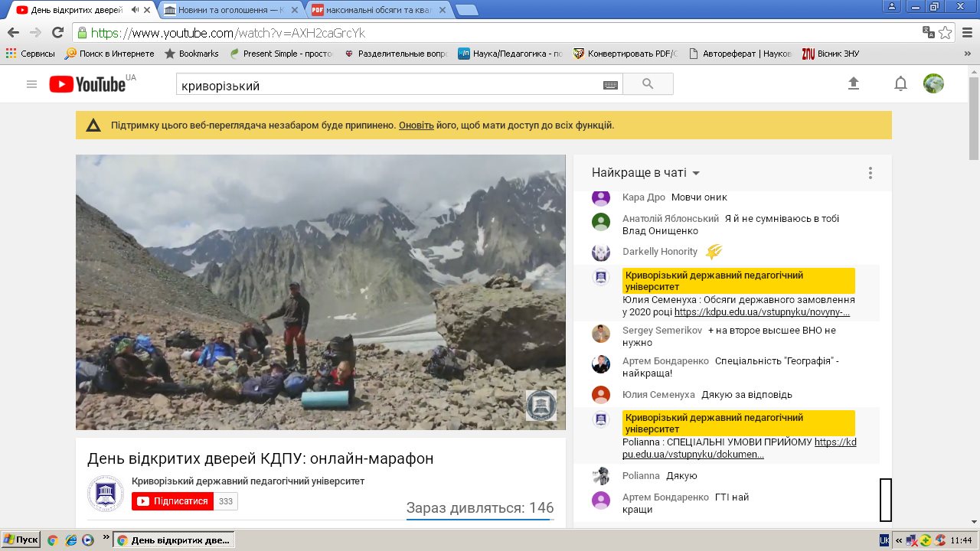Expand hidden system tray icons arrow
Screen dimensions: 980x551
pos(898,540)
